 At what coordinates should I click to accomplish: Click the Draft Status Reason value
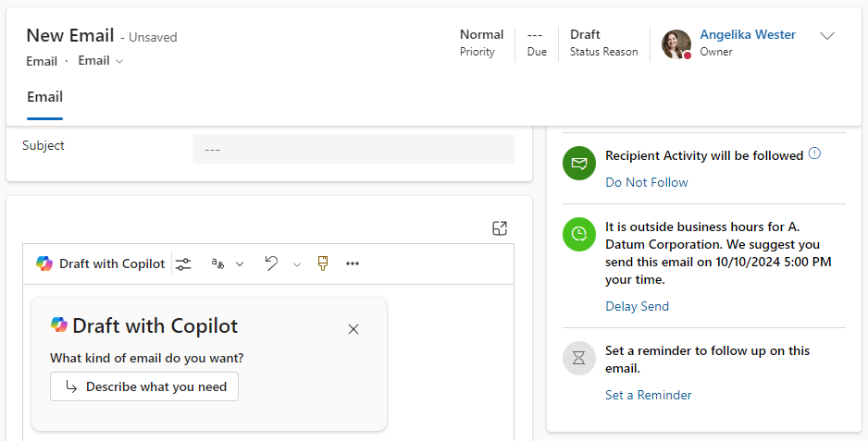pyautogui.click(x=585, y=34)
